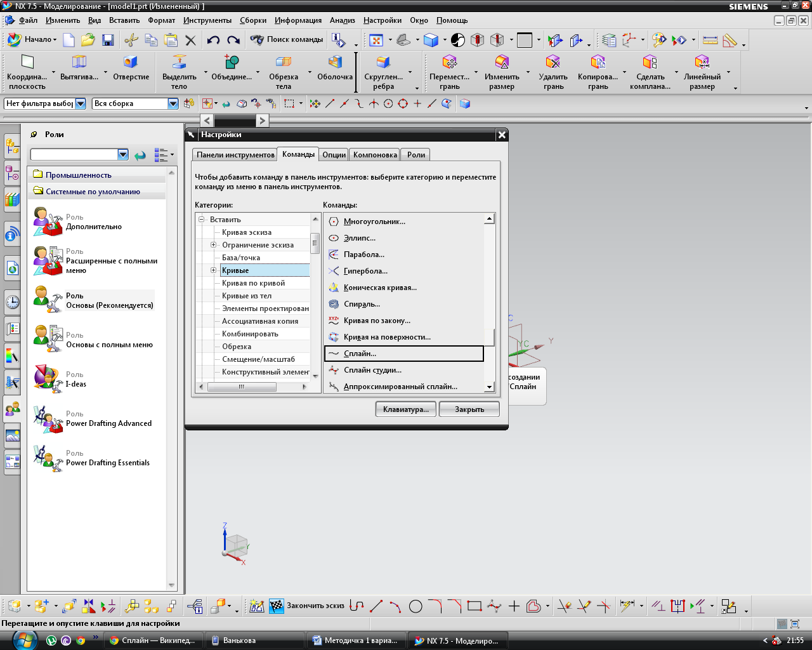Viewport: 812px width, 650px height.
Task: Click the Delete X icon
Action: (190, 40)
